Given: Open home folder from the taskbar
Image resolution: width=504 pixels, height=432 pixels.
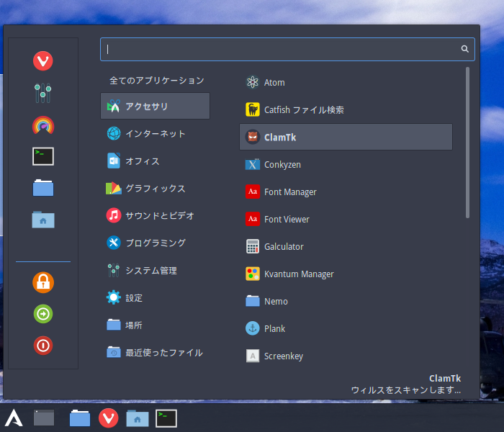Looking at the screenshot, I should 138,418.
